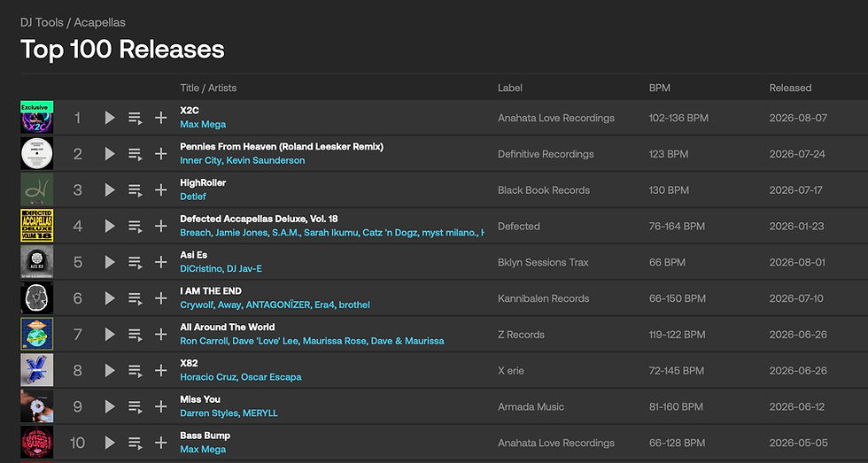Open Pennies From Heaven (Roland Leesker Remix) title
Viewport: 868px width, 463px height.
coord(282,147)
